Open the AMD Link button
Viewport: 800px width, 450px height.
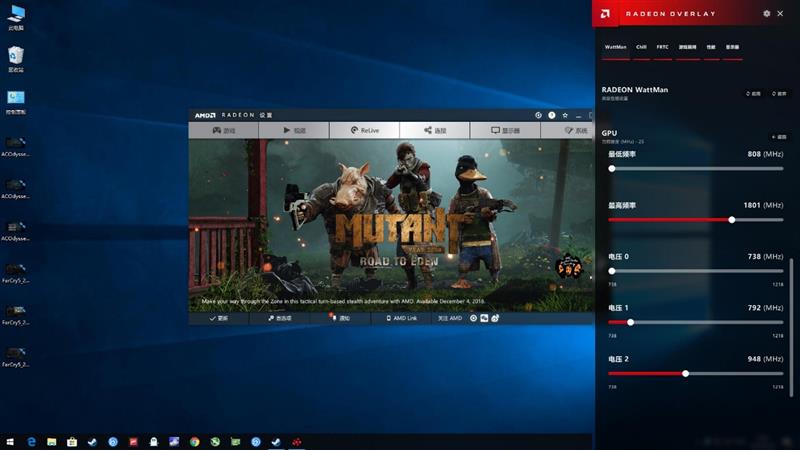tap(401, 318)
